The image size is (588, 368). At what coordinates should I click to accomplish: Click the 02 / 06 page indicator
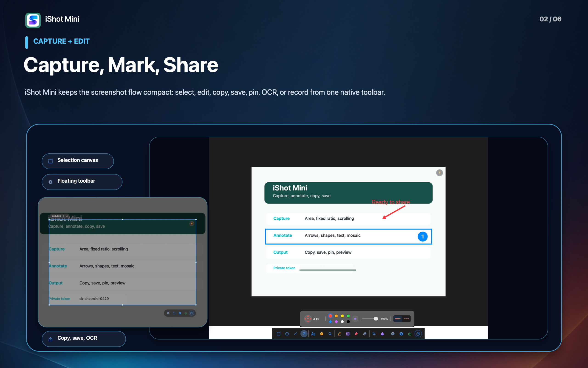pos(550,19)
